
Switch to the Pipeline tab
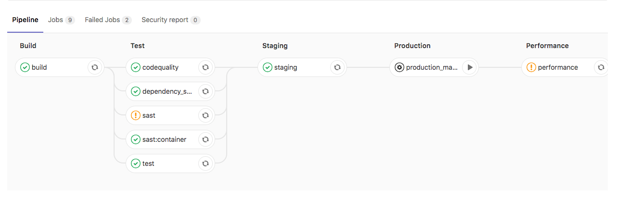coord(25,20)
